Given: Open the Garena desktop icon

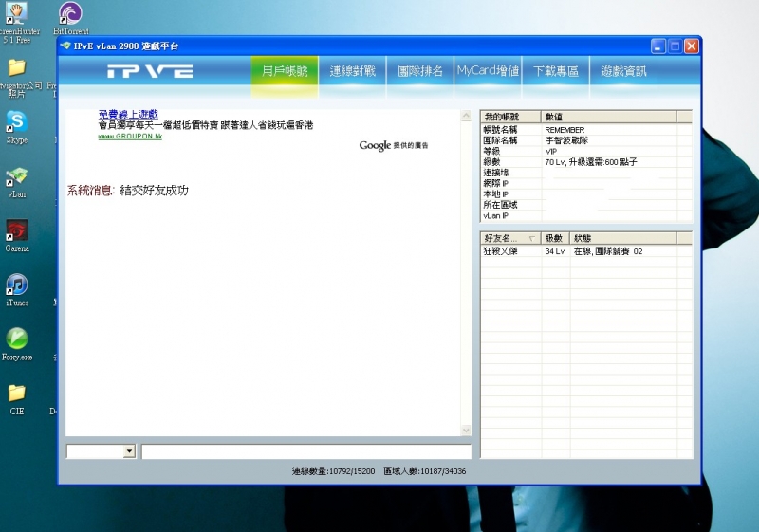Looking at the screenshot, I should point(17,235).
